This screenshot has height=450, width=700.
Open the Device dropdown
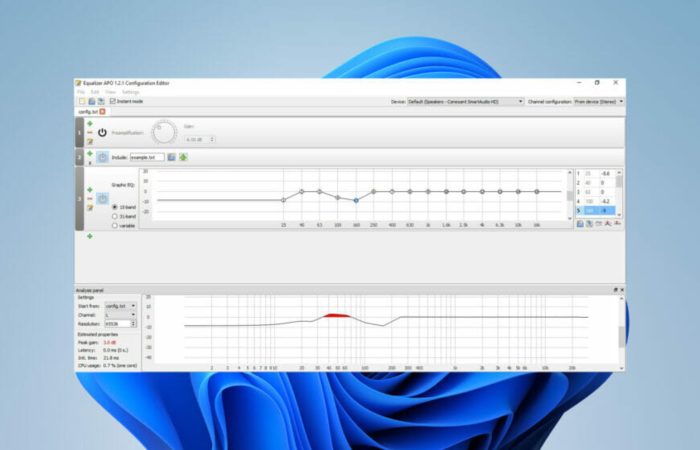(x=466, y=102)
